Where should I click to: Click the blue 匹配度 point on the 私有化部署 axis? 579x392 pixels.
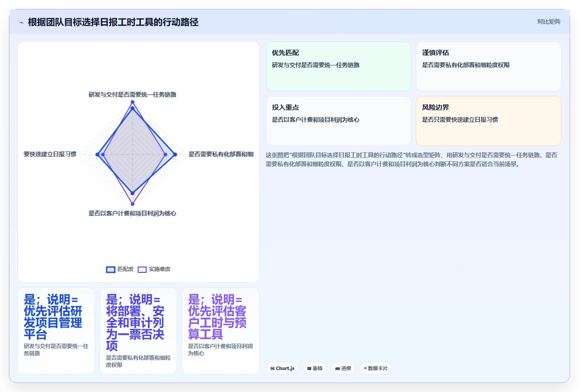click(175, 155)
